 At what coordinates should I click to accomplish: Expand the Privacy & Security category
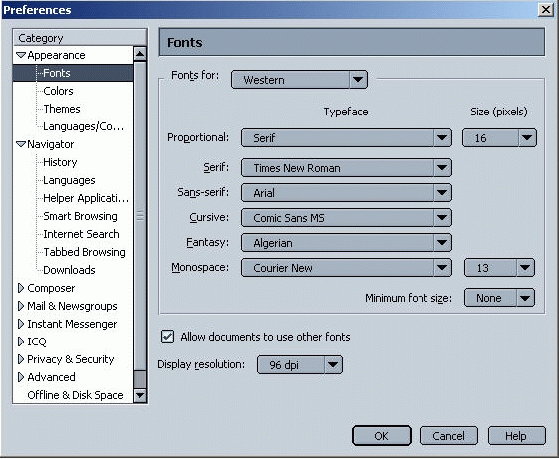21,359
